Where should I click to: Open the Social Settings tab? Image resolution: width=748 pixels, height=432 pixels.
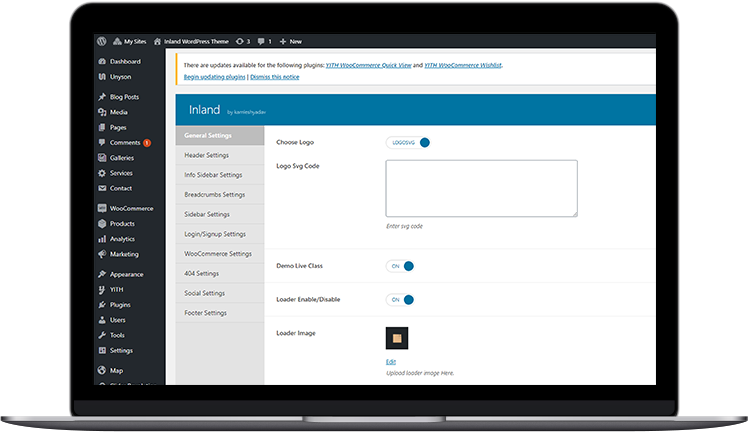coord(220,293)
